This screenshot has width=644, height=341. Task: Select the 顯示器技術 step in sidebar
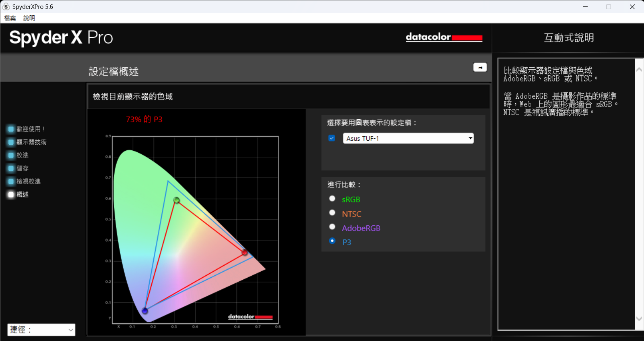click(27, 142)
